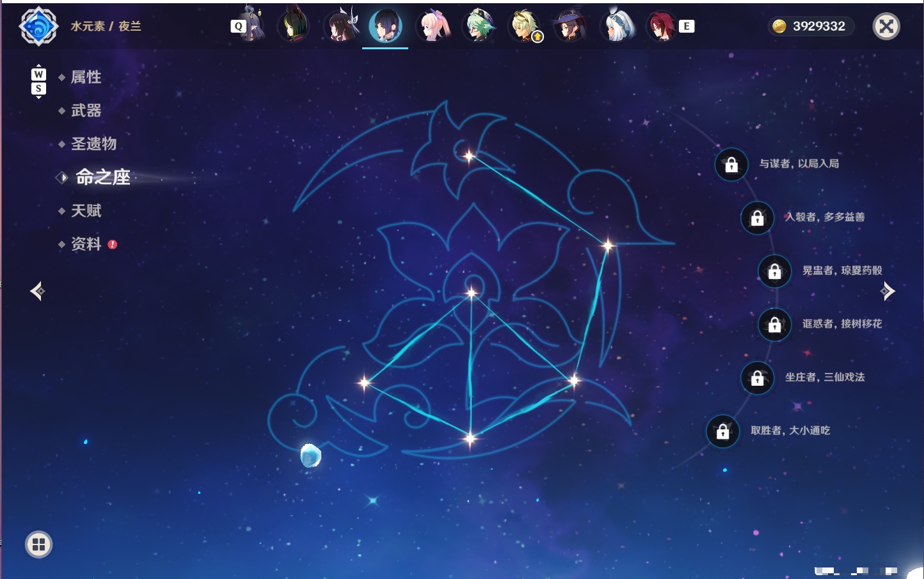The image size is (924, 579).
Task: Select the green-haired character portrait
Action: 479,26
